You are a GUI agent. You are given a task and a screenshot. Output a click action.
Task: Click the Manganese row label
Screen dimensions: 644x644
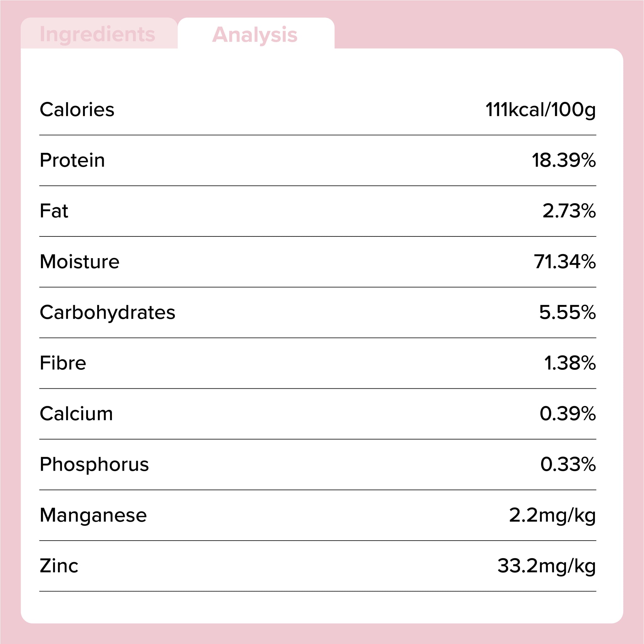tap(93, 515)
